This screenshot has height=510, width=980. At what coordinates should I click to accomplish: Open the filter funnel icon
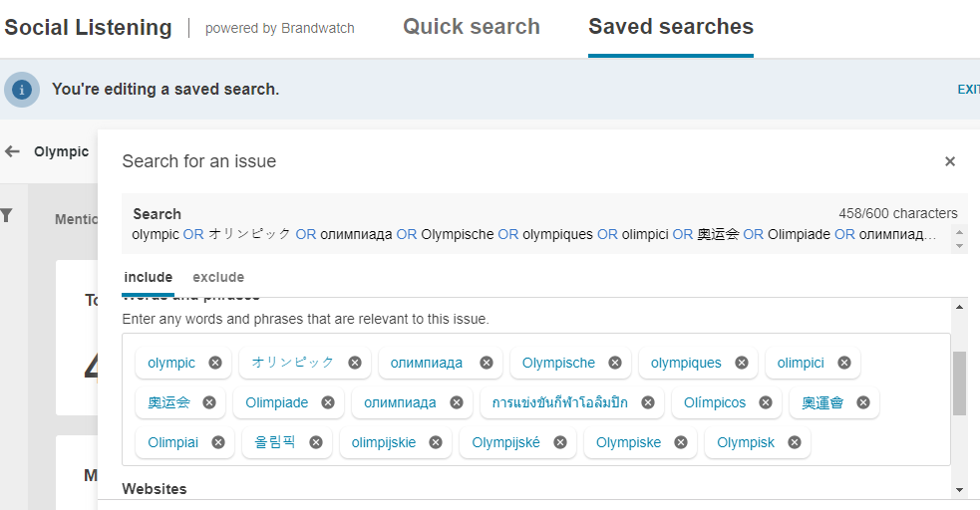(6, 216)
